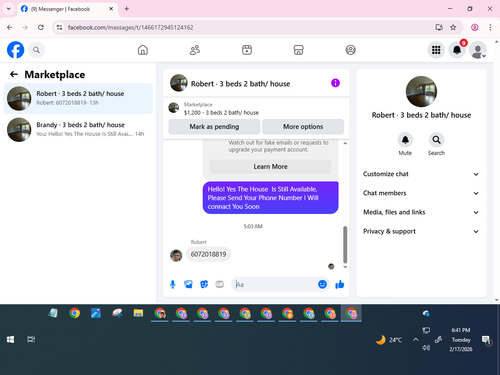
Task: Choose a GIF from the GIF icon
Action: [x=219, y=284]
